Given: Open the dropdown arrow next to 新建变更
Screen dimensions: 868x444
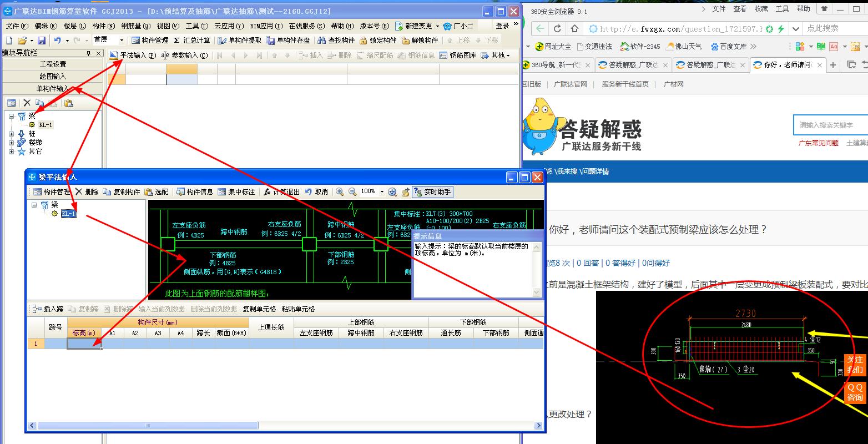Looking at the screenshot, I should point(437,26).
